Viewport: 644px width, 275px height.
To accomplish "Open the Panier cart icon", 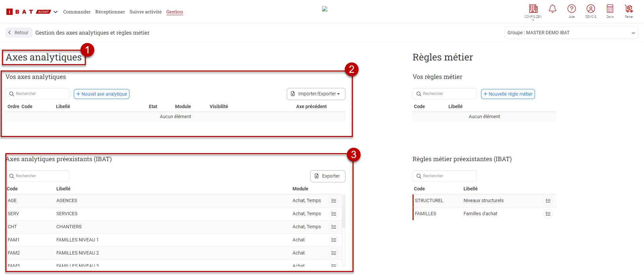I will click(x=629, y=9).
